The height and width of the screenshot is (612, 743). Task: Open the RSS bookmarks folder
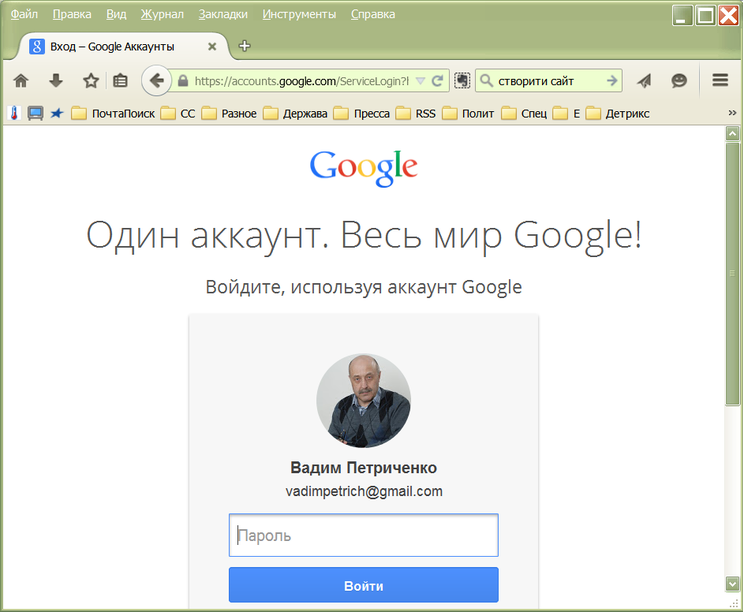(416, 114)
